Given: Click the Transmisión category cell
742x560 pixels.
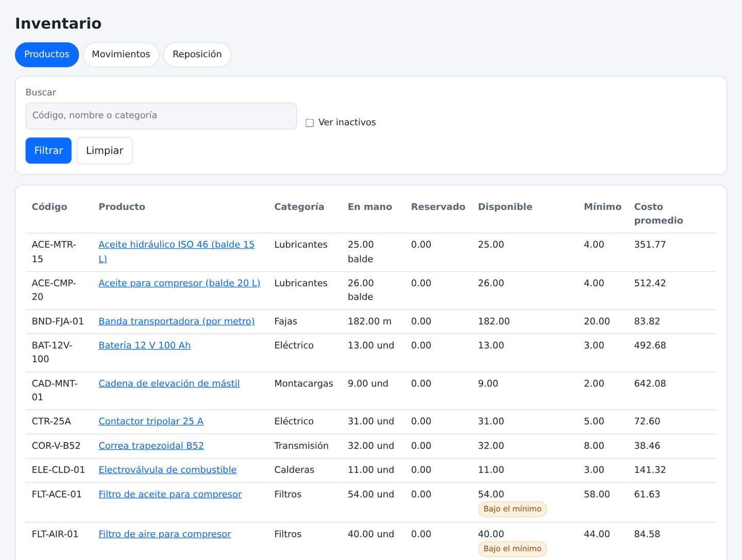Looking at the screenshot, I should [x=301, y=446].
